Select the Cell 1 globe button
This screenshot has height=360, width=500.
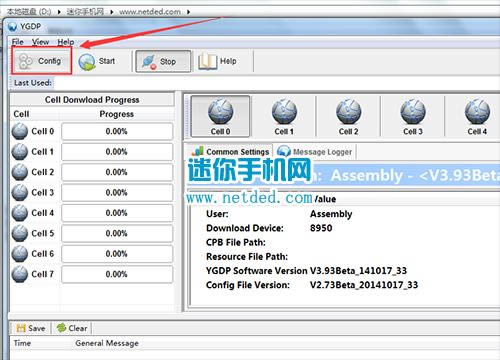[284, 116]
